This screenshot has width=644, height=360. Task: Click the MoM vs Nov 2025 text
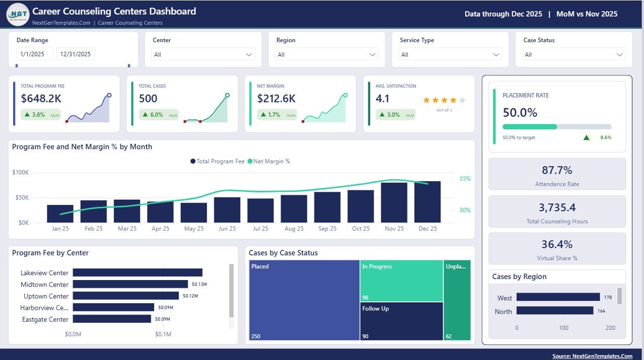[x=587, y=14]
